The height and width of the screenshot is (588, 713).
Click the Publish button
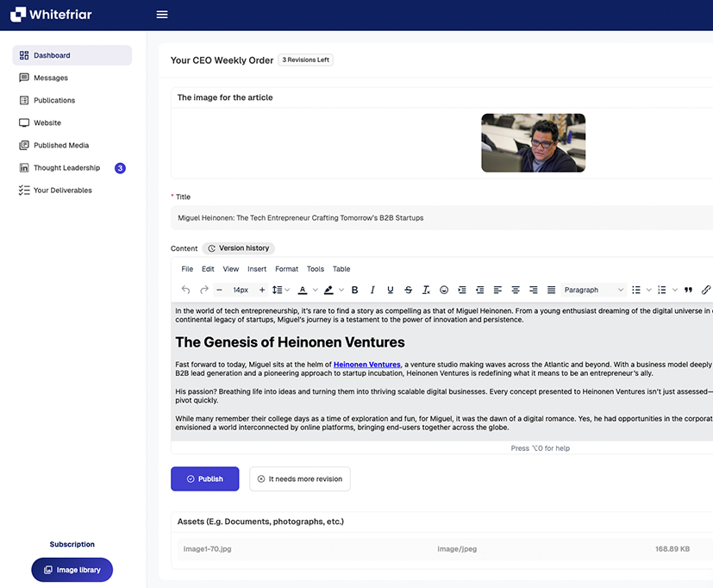click(x=204, y=479)
